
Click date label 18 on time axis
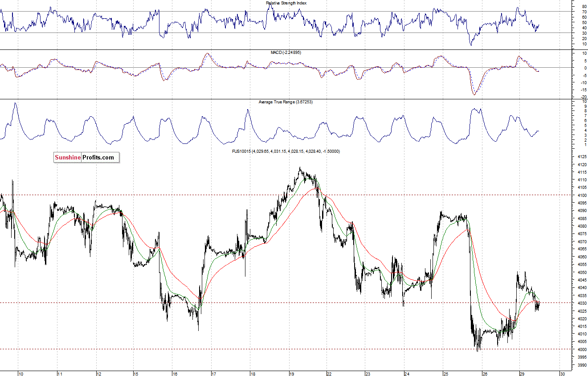coord(253,373)
